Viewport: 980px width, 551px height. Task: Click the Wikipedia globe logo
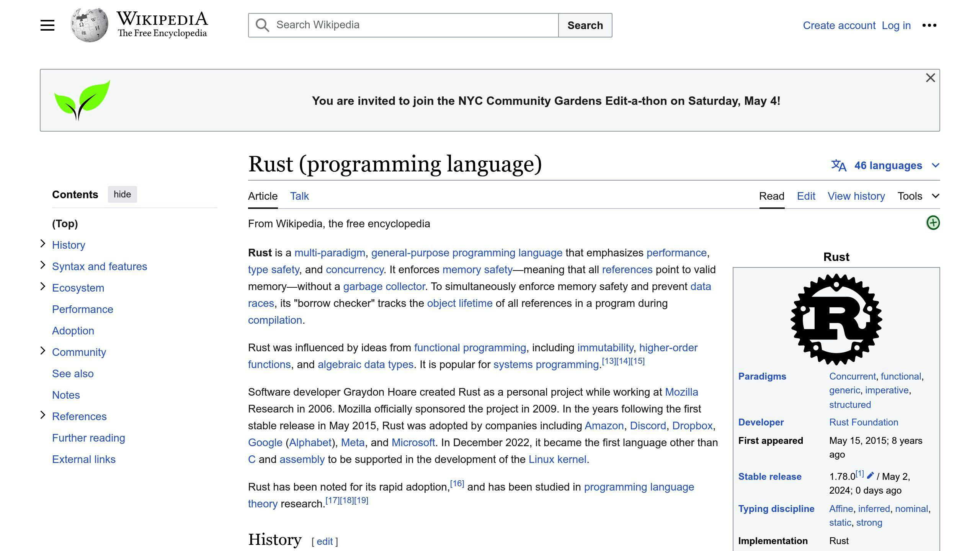pyautogui.click(x=89, y=25)
